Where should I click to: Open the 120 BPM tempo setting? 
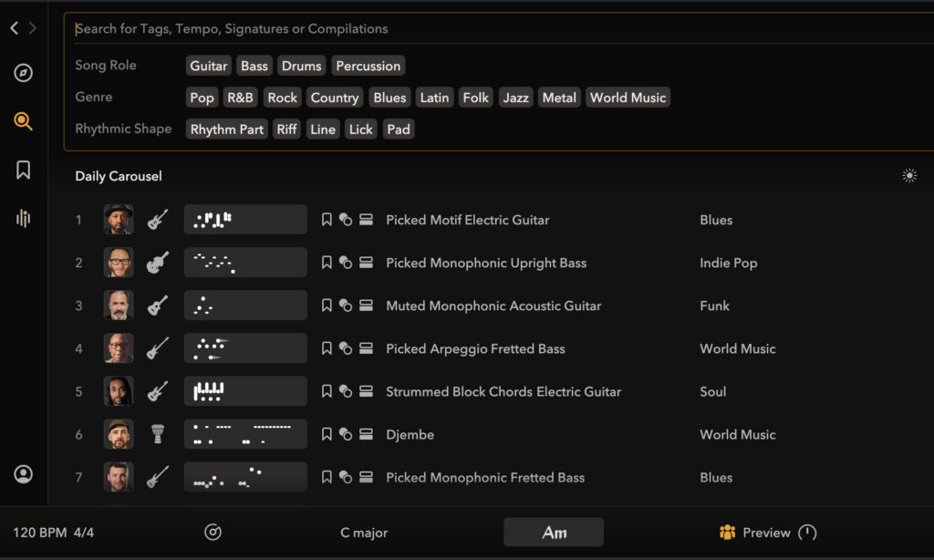click(x=39, y=533)
